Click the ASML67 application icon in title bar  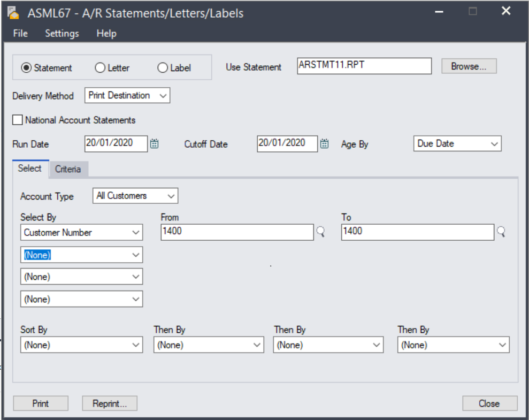pos(13,12)
